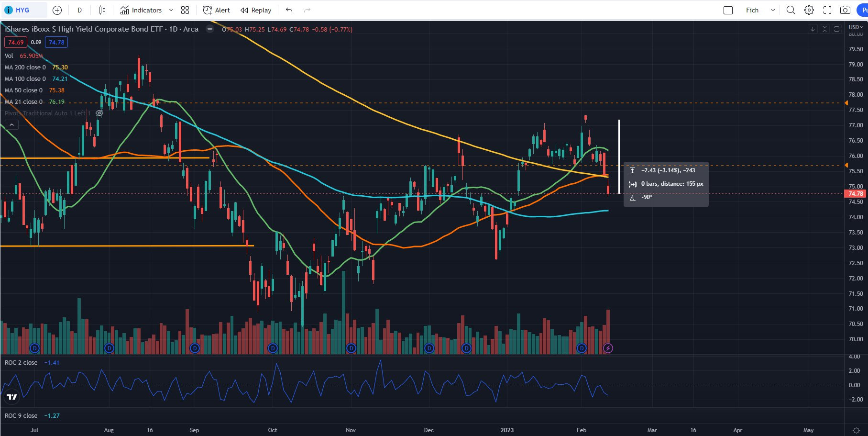Click the market status icon beside Arca
The height and width of the screenshot is (436, 868).
(x=209, y=29)
